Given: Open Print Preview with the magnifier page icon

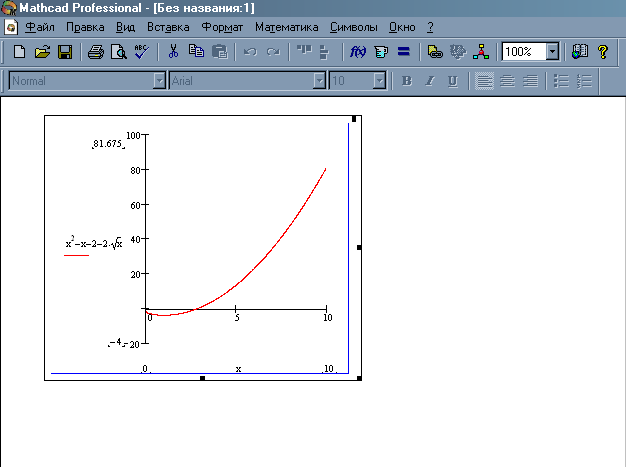Looking at the screenshot, I should point(119,52).
